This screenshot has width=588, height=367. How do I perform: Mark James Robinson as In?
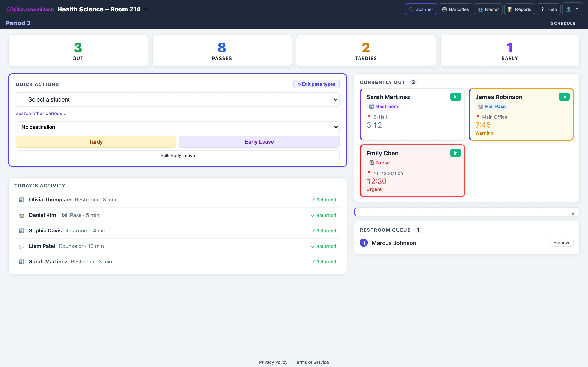pos(564,97)
